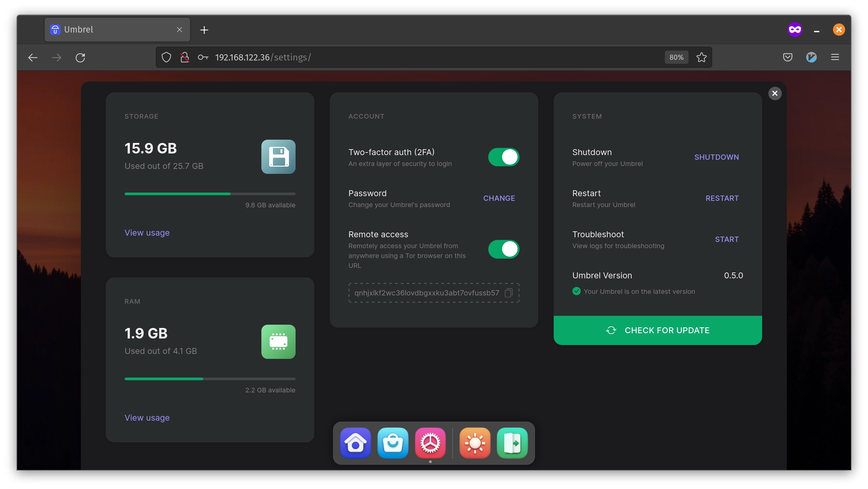
Task: Click START for troubleshooting logs
Action: click(727, 240)
